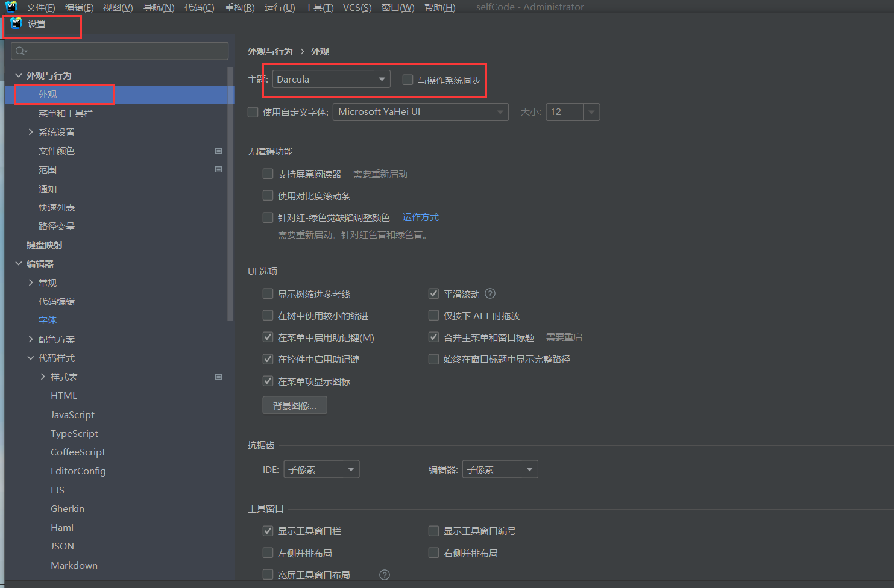Screen dimensions: 894x588
Task: Enable 使用对比度滚动条 checkbox
Action: pos(268,195)
